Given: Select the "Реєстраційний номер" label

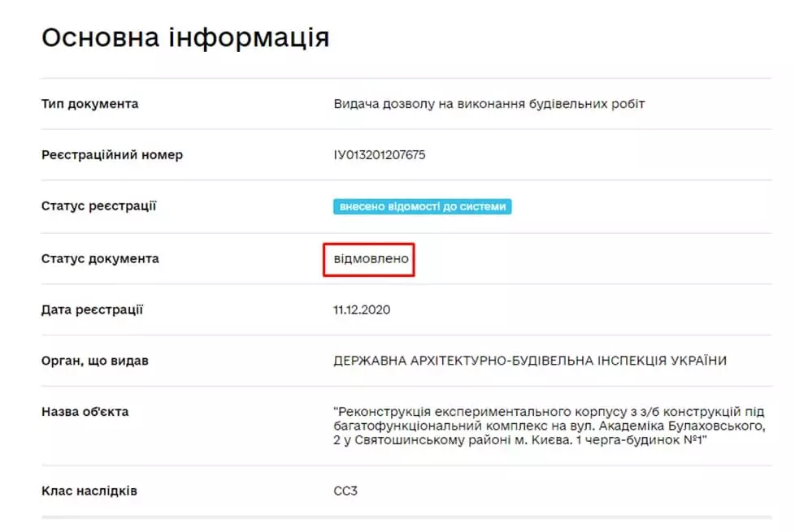Looking at the screenshot, I should (x=112, y=155).
